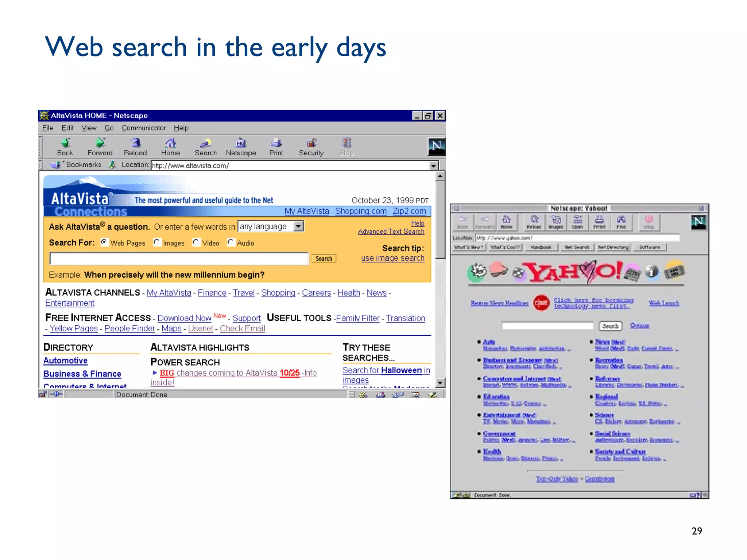This screenshot has width=747, height=560.
Task: Open Navigator component icon in status bar
Action: click(x=363, y=394)
